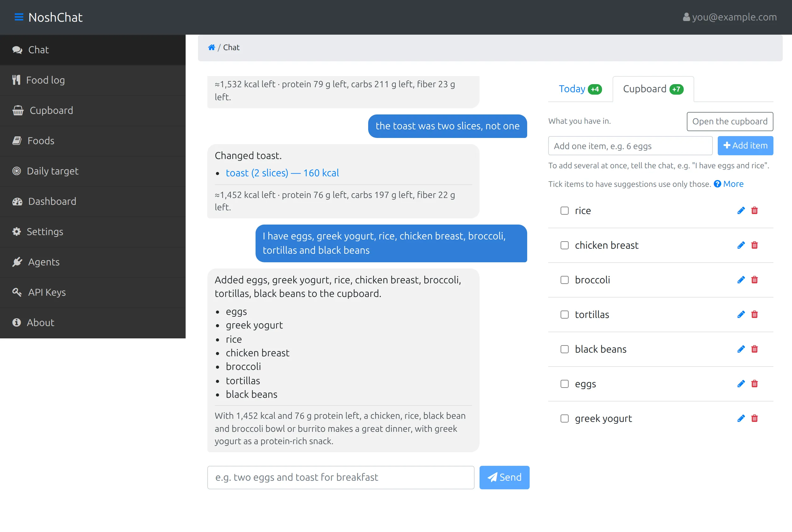The height and width of the screenshot is (532, 792).
Task: Open the you@example.com account menu
Action: pyautogui.click(x=730, y=17)
